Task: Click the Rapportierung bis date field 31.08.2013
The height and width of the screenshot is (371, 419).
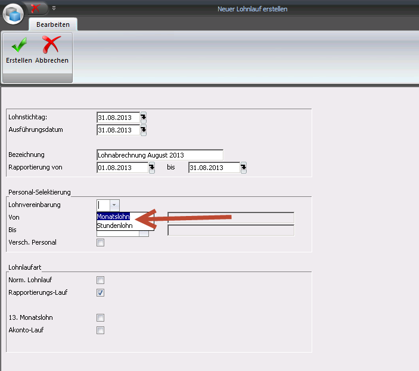Action: click(214, 167)
